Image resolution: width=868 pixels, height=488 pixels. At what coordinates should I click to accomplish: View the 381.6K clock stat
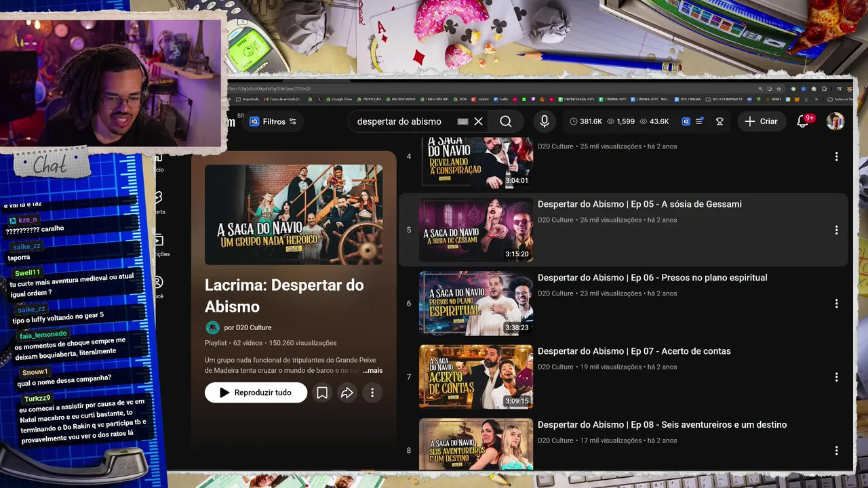[586, 121]
